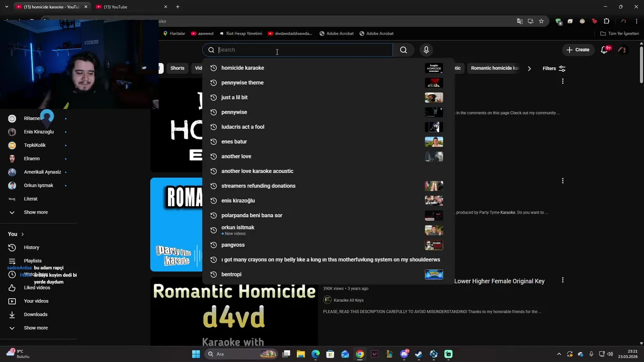Viewport: 644px width, 362px height.
Task: Open Enis Kirazoglu subscription channel
Action: tap(38, 132)
